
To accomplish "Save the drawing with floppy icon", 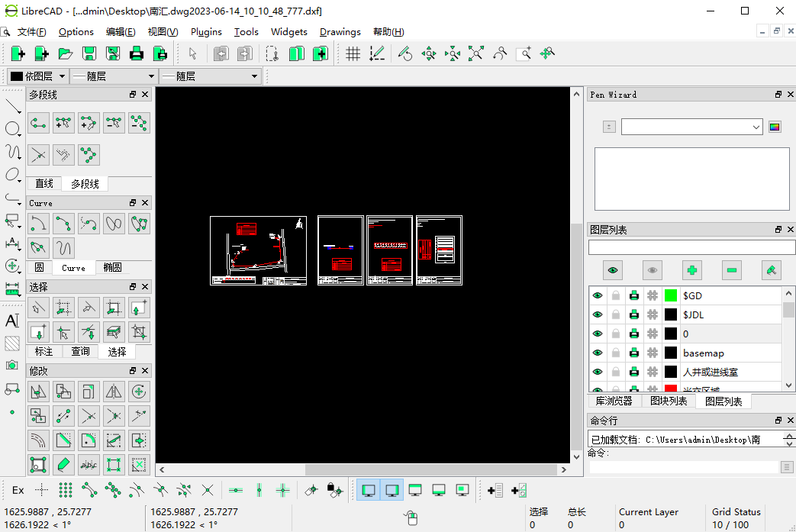I will point(89,53).
